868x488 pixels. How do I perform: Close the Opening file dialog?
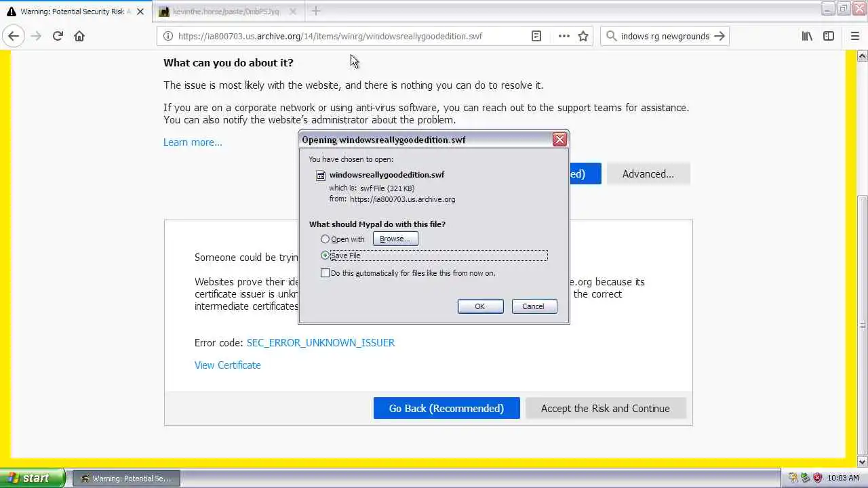(x=559, y=140)
